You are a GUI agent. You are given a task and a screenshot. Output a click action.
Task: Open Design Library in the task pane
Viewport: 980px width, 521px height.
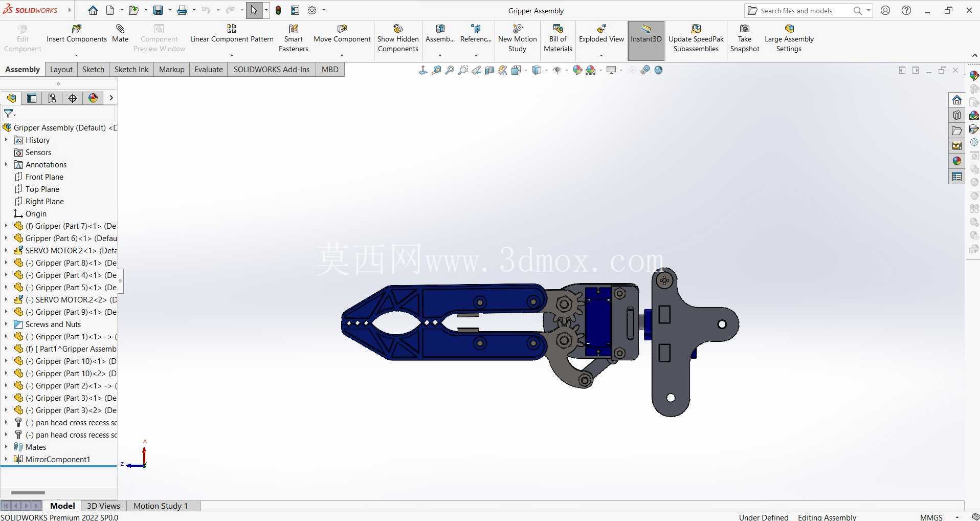coord(957,115)
